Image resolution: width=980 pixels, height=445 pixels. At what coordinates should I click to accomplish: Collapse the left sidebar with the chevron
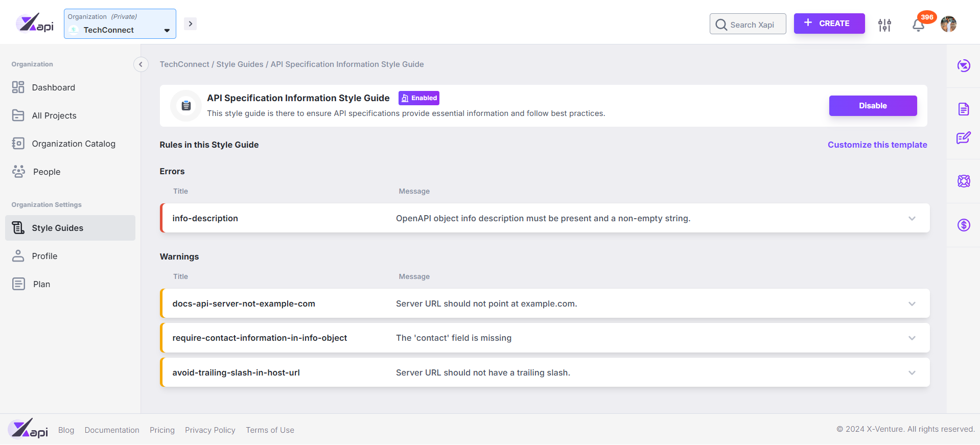coord(141,64)
